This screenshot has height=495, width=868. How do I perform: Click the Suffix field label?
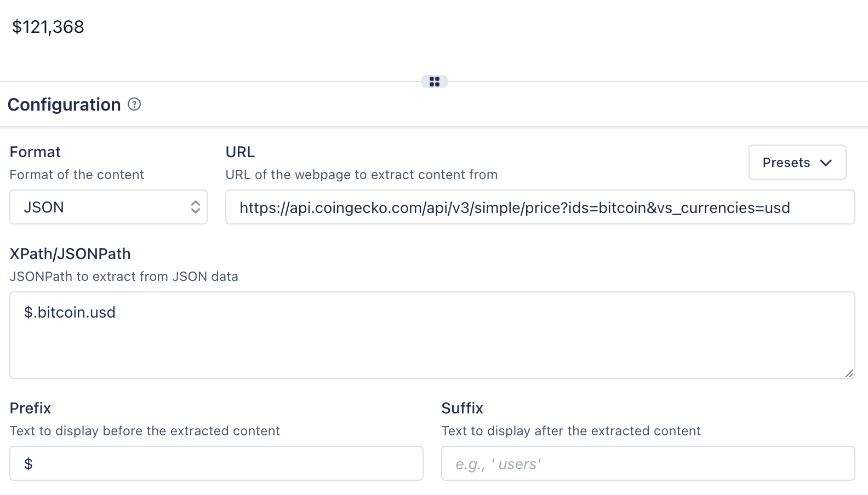(462, 408)
